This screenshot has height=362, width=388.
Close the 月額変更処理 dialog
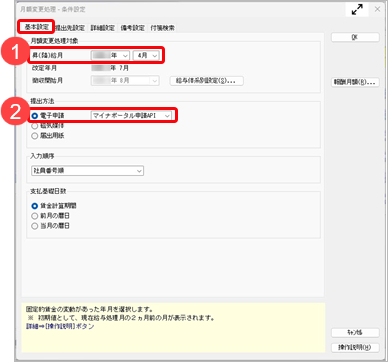coord(377,9)
